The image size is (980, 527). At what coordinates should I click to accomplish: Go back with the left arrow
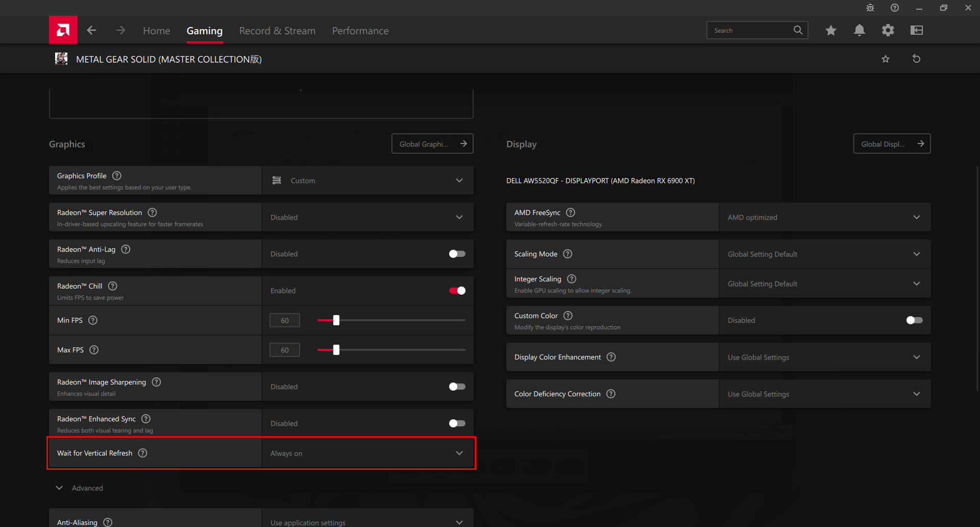91,31
